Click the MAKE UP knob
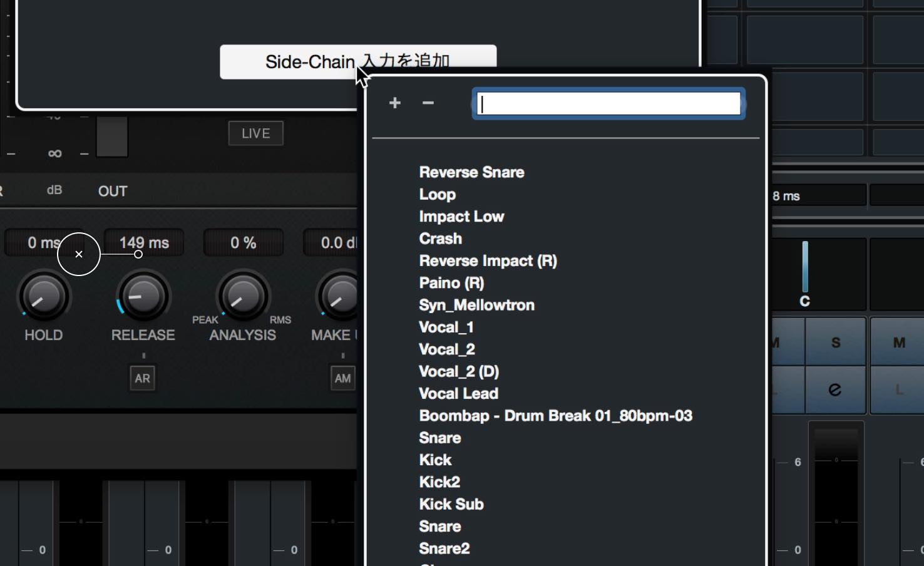This screenshot has height=566, width=924. (339, 297)
